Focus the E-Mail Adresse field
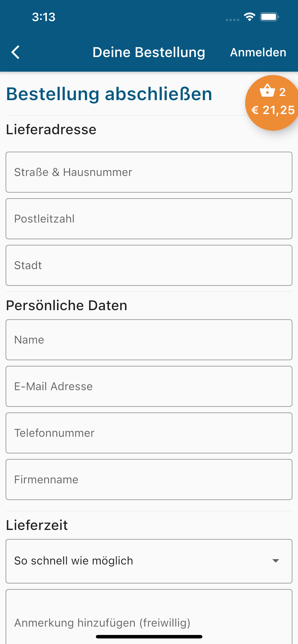298x644 pixels. click(149, 386)
